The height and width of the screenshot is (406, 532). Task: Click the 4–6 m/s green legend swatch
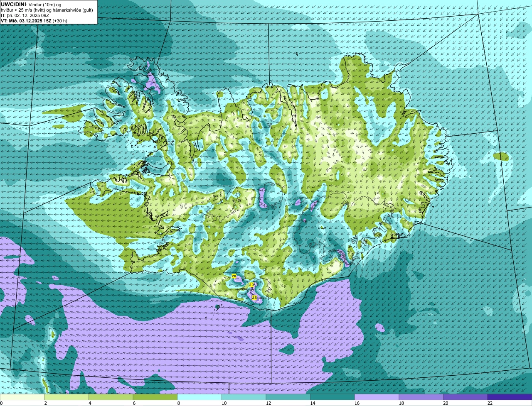point(111,397)
